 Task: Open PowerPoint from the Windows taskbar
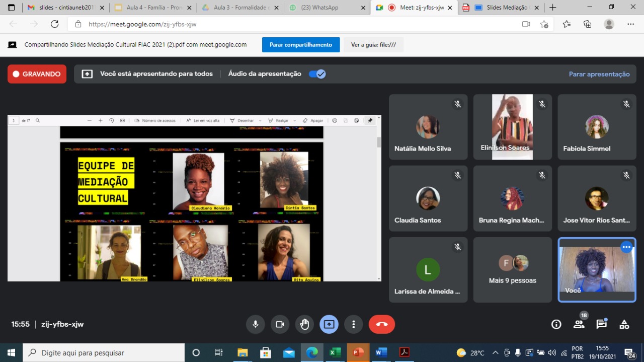(358, 352)
